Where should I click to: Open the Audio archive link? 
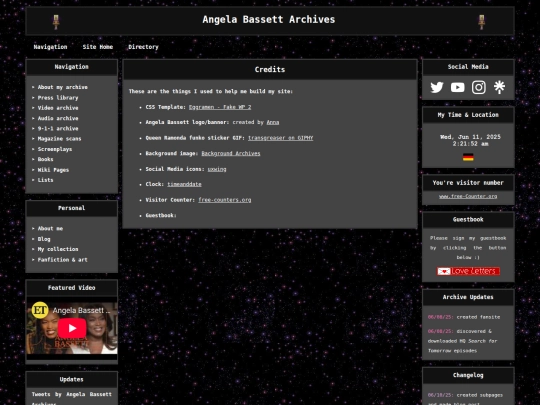(58, 118)
